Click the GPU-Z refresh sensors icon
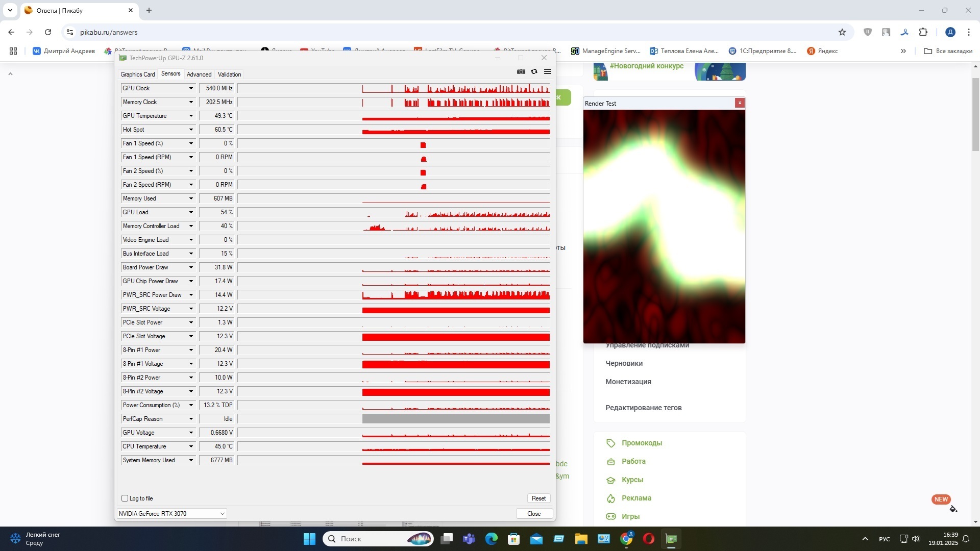 (x=534, y=71)
